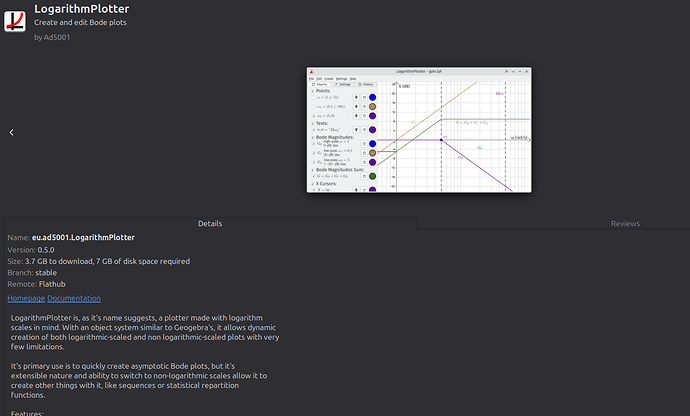Click the LogarithmPlotter title heading
The width and height of the screenshot is (690, 416).
pos(82,9)
